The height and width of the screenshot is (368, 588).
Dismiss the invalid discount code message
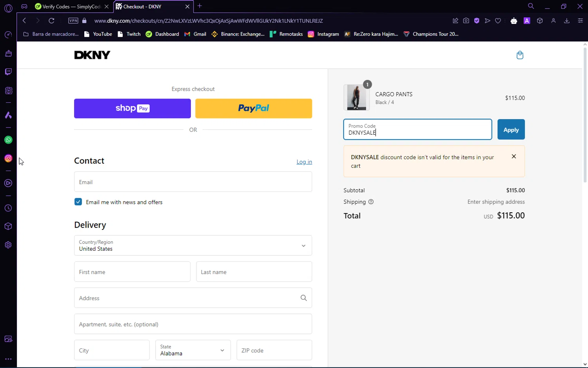pyautogui.click(x=514, y=157)
